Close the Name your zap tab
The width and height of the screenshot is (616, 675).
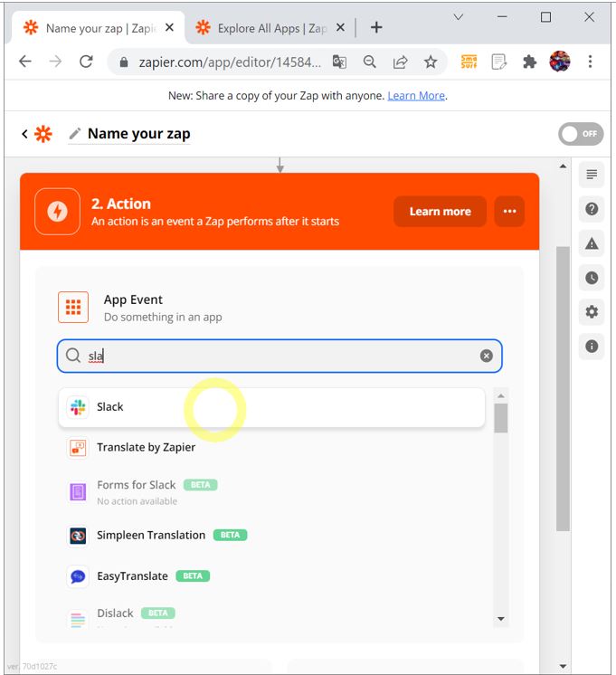(x=170, y=27)
